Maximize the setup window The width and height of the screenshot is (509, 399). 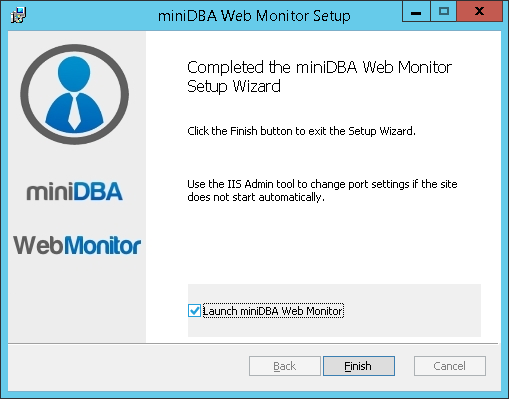444,12
